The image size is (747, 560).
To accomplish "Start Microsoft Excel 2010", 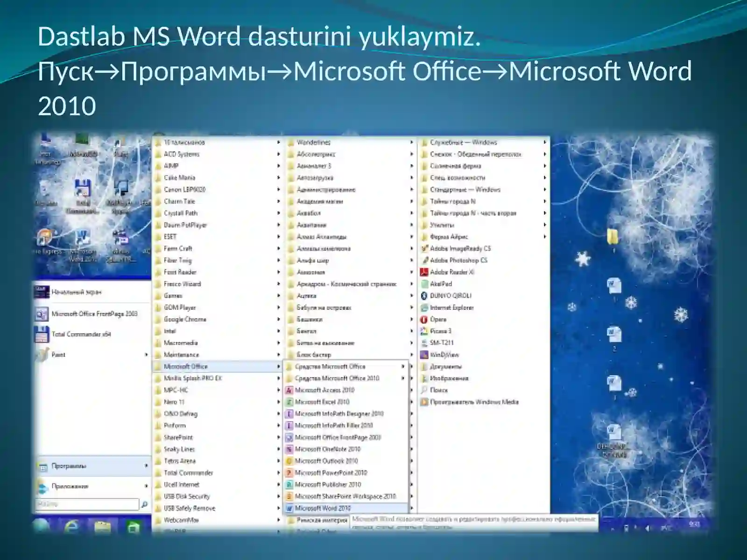I will click(x=345, y=402).
